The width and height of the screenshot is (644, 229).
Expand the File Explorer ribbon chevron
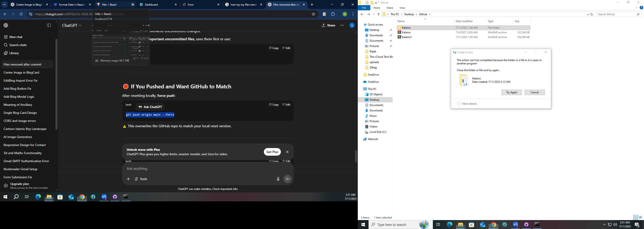(x=636, y=8)
